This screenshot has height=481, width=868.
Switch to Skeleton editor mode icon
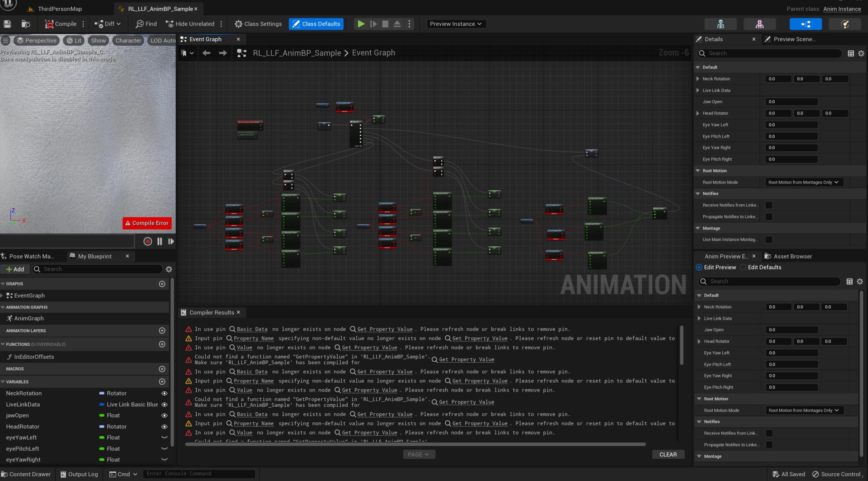[x=720, y=24]
